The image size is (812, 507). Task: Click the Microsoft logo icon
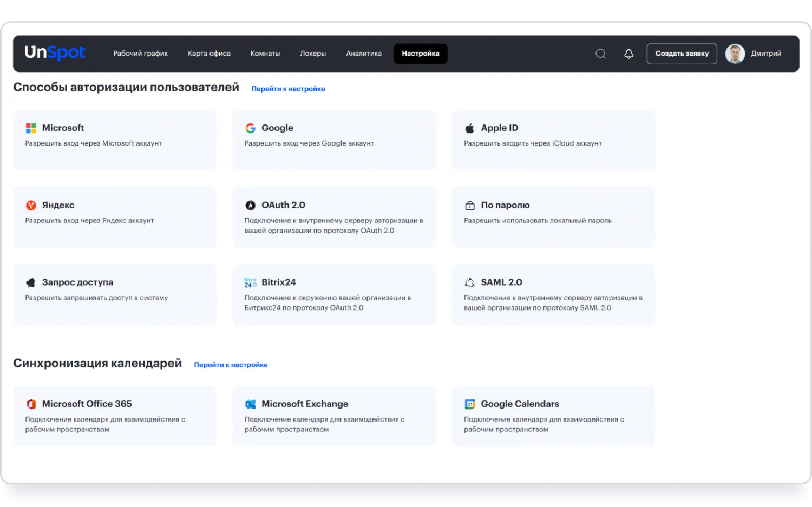[x=31, y=128]
